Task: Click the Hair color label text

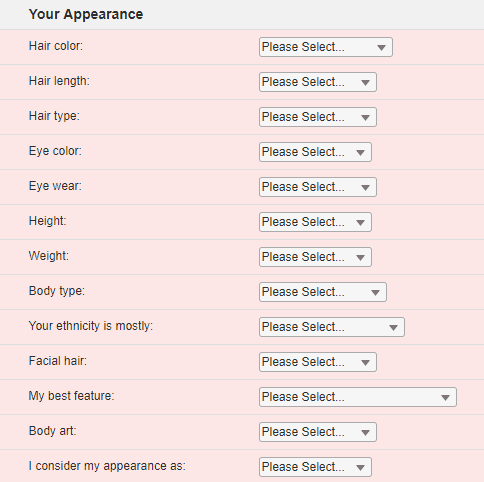Action: [x=56, y=46]
